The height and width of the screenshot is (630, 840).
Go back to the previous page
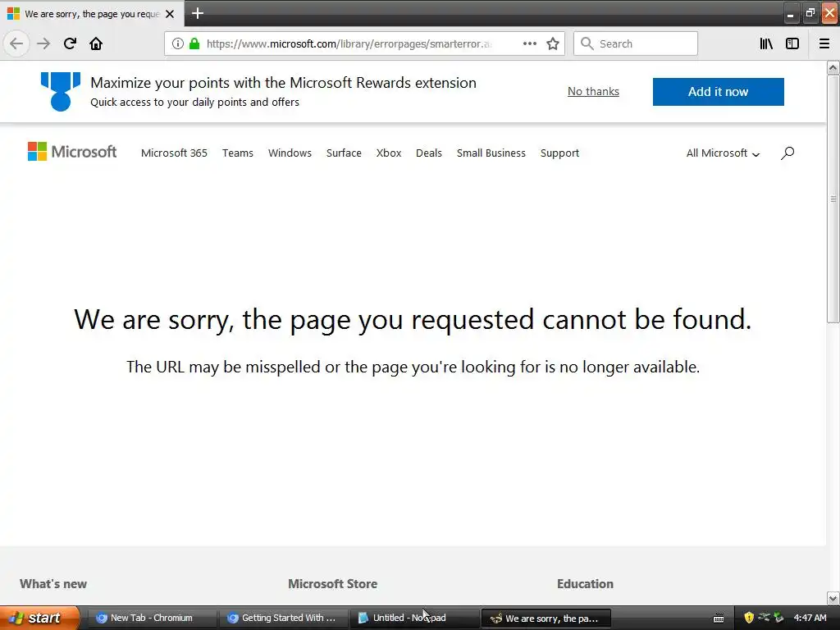pyautogui.click(x=16, y=43)
